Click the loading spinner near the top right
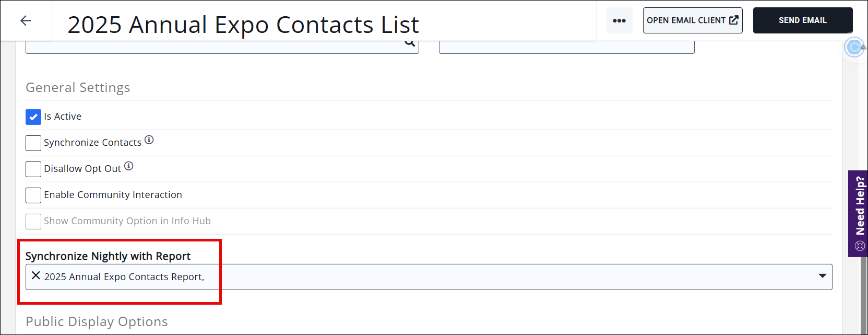This screenshot has height=335, width=868. [x=854, y=48]
